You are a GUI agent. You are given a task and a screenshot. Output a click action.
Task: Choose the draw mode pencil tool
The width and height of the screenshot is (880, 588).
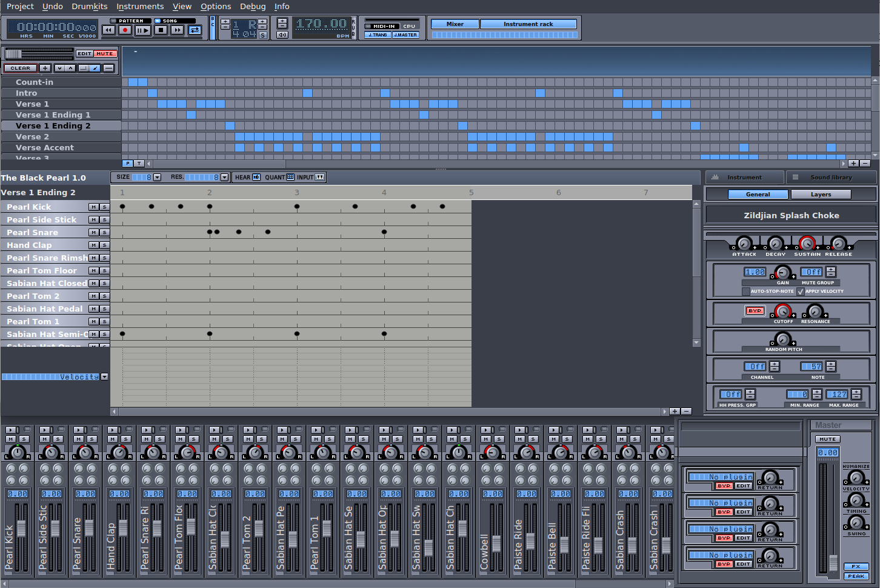(x=95, y=68)
